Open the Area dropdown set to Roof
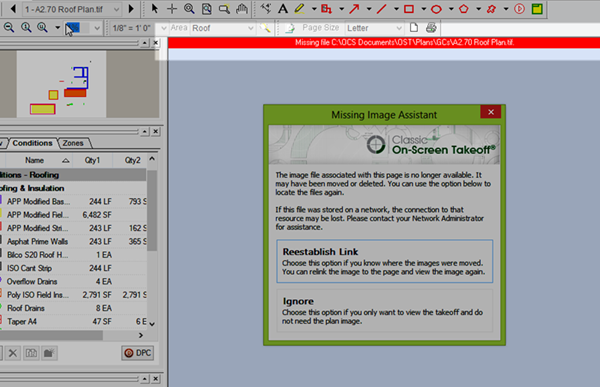 click(x=223, y=28)
